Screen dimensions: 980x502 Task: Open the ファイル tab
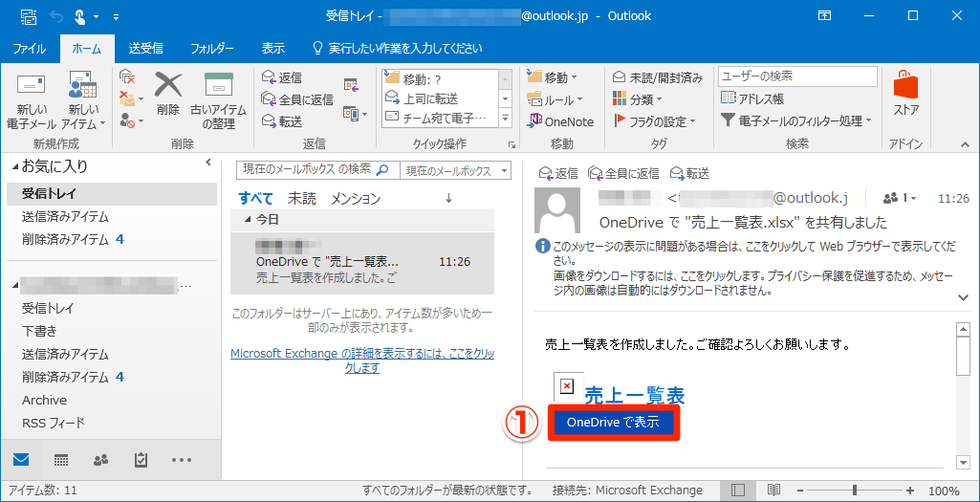coord(29,48)
